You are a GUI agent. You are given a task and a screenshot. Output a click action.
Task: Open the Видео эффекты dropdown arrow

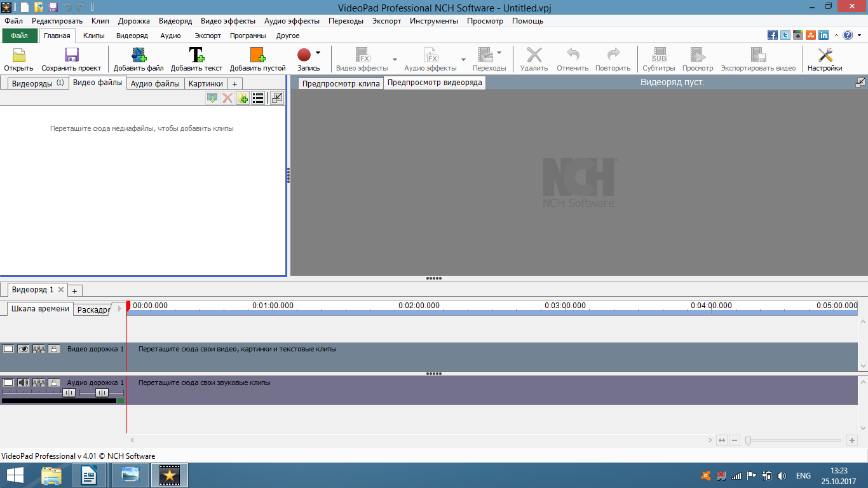click(x=395, y=60)
